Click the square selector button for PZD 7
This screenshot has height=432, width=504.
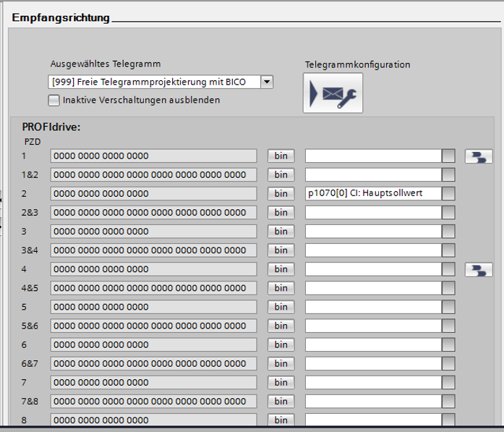pyautogui.click(x=449, y=381)
